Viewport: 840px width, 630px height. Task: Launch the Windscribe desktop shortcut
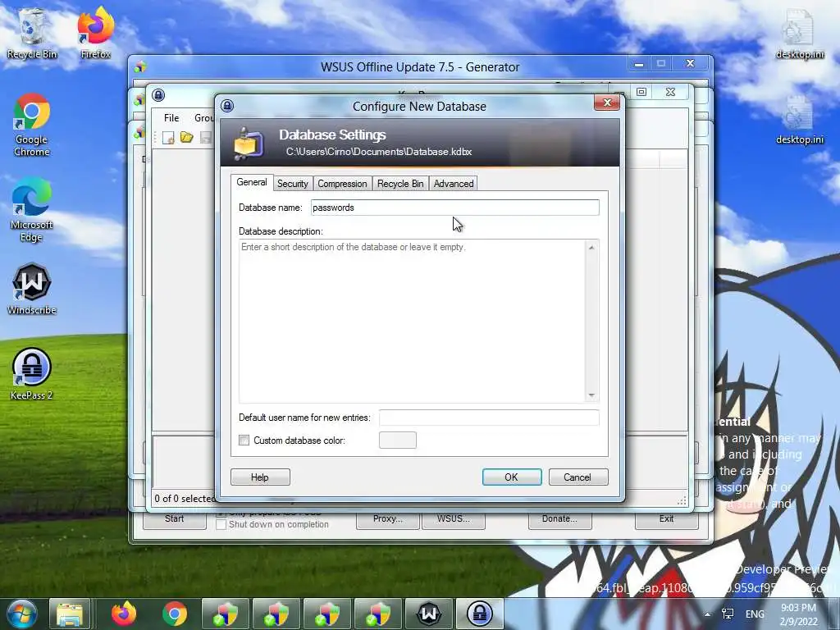tap(32, 290)
